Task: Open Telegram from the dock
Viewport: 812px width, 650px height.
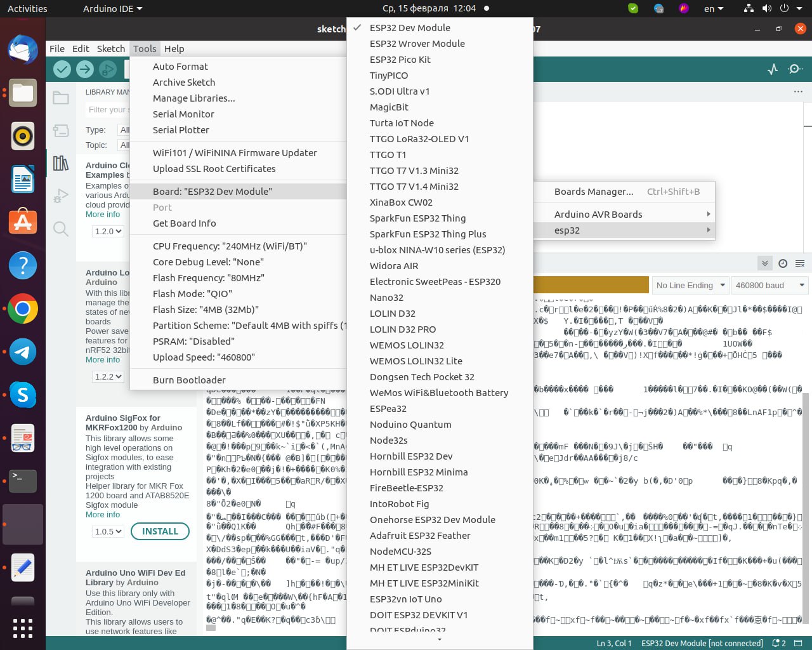Action: click(23, 352)
